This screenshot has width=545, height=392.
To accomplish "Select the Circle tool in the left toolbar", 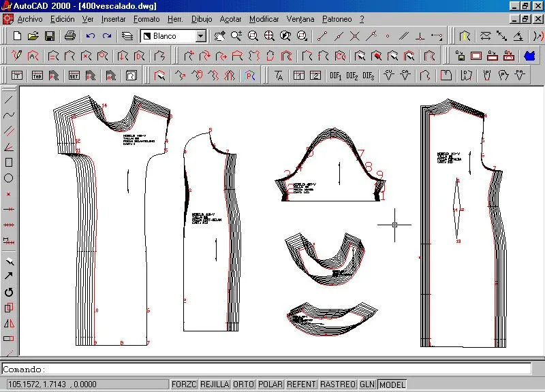I will pos(9,178).
